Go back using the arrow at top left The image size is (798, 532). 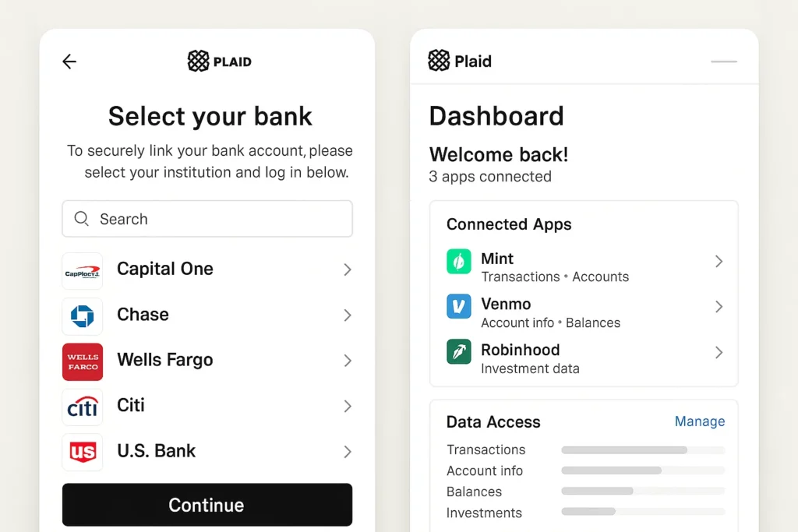tap(69, 61)
